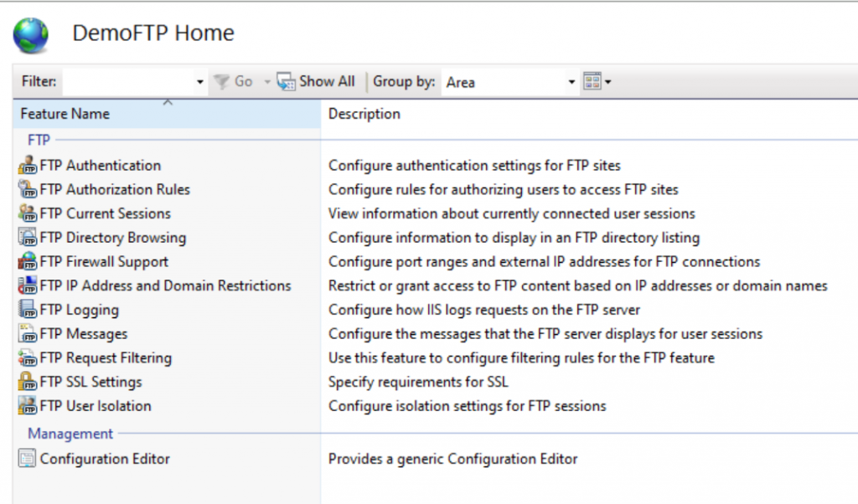Open FTP Logging icon
This screenshot has width=858, height=504.
[x=28, y=310]
